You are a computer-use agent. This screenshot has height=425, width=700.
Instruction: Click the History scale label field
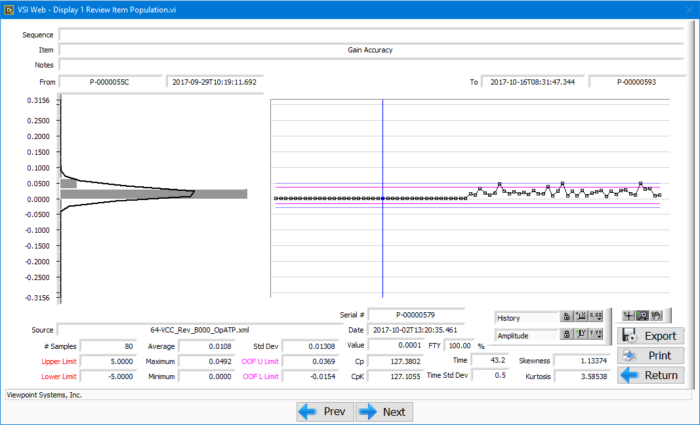coord(527,318)
